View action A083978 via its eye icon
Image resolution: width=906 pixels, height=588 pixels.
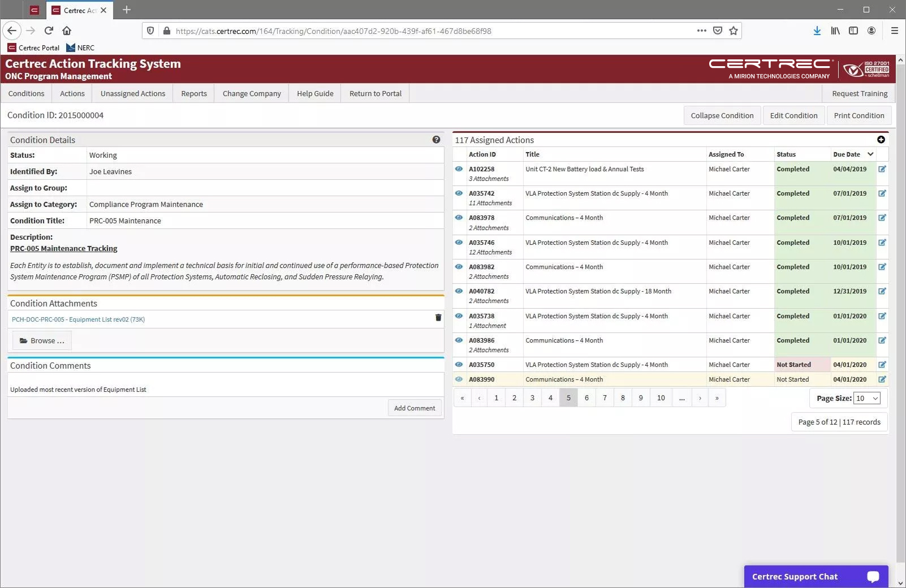point(459,218)
